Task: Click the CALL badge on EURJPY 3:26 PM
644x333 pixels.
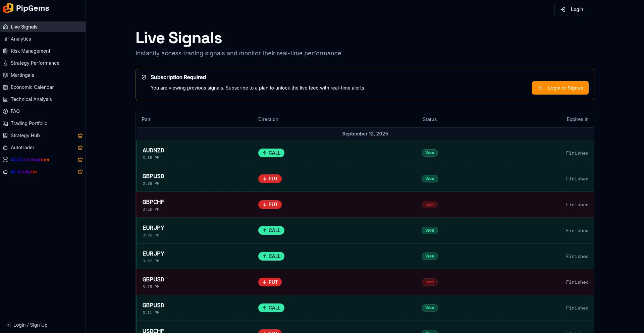Action: coord(271,230)
